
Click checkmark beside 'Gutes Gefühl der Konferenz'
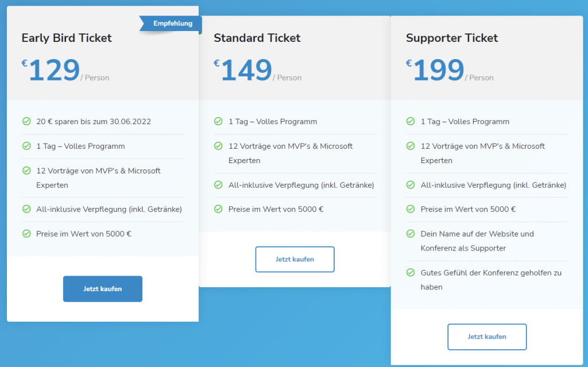411,273
